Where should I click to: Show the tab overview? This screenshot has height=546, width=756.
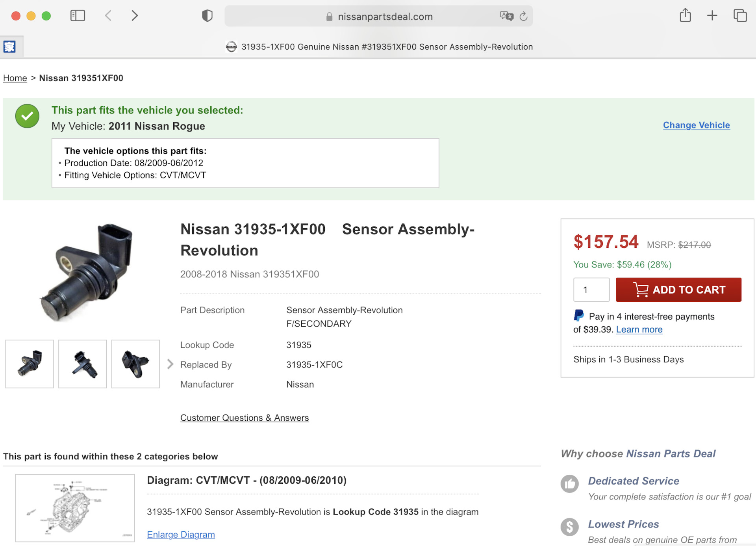click(740, 16)
